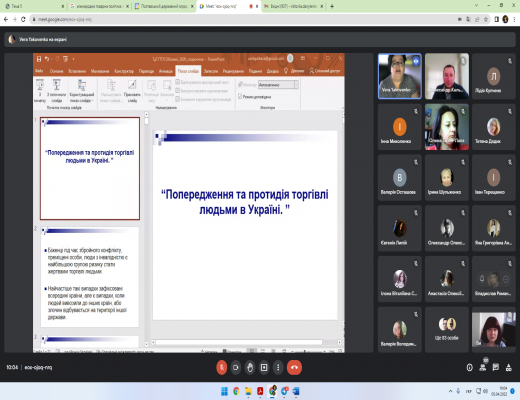Leave the call with the red button
The width and height of the screenshot is (520, 400).
(x=294, y=367)
